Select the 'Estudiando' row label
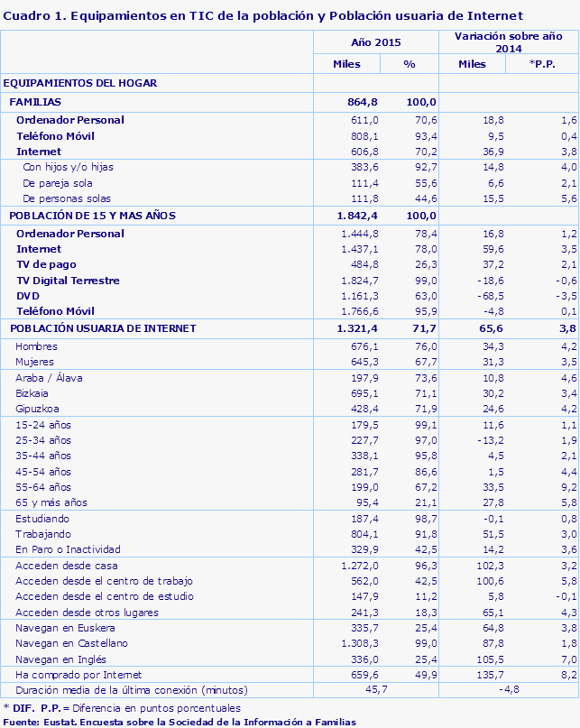The image size is (580, 728). pos(42,519)
